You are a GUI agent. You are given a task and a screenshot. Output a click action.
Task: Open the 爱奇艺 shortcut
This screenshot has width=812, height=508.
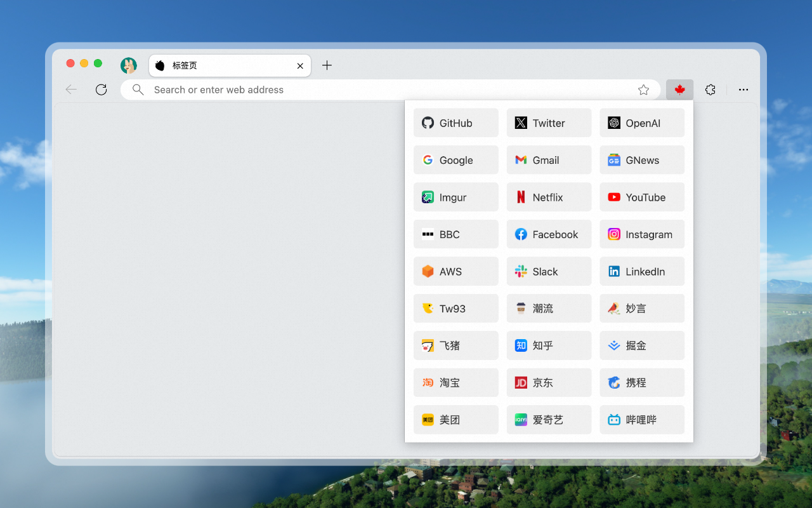[x=549, y=420]
